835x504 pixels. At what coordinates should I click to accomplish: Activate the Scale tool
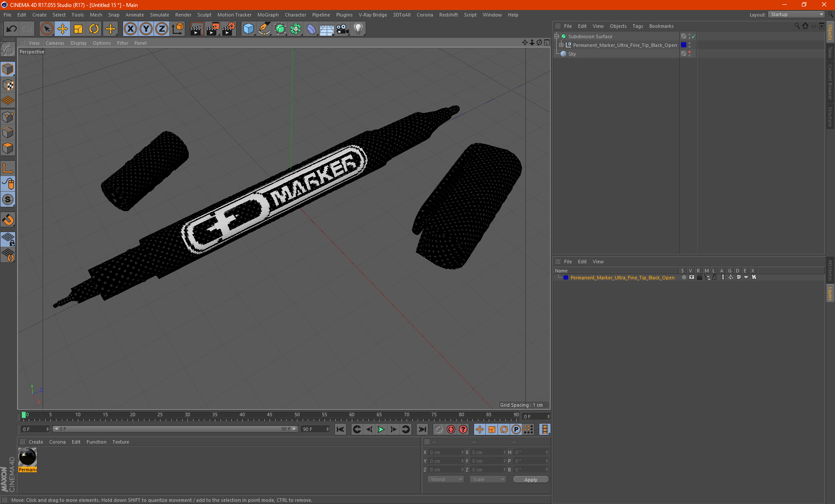point(78,29)
